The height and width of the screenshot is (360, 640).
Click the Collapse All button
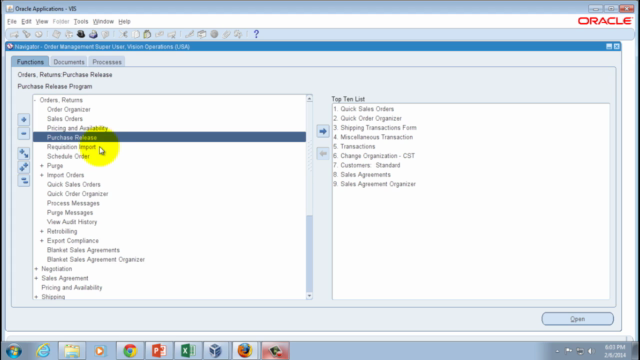pyautogui.click(x=24, y=180)
